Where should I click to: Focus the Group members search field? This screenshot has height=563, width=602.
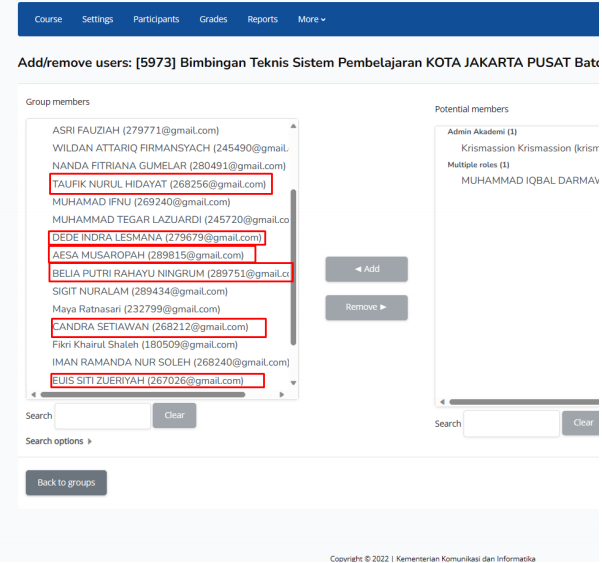pos(102,416)
